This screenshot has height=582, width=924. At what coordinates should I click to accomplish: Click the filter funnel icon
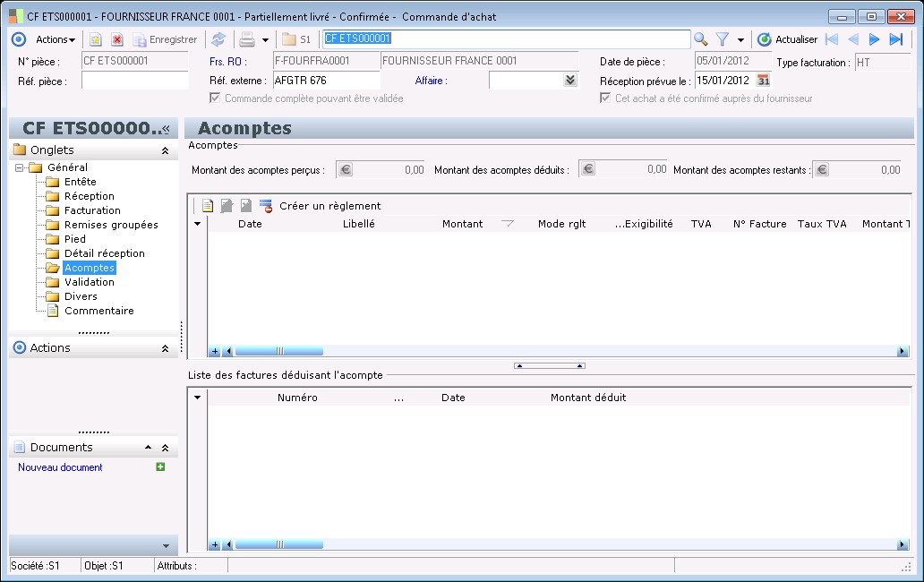point(722,39)
